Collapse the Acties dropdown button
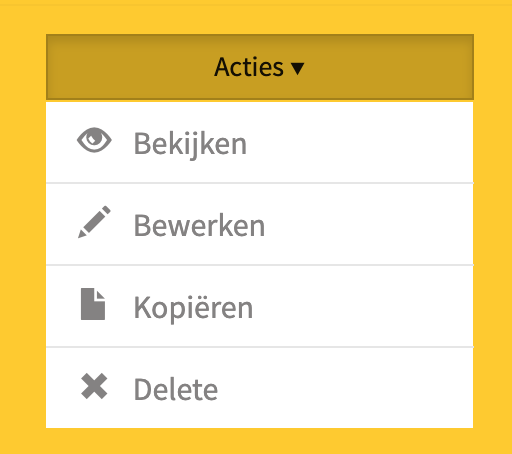This screenshot has width=512, height=454. [260, 67]
